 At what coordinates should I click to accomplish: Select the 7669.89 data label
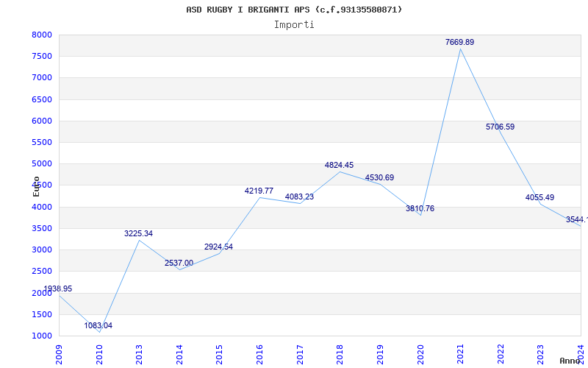point(460,42)
